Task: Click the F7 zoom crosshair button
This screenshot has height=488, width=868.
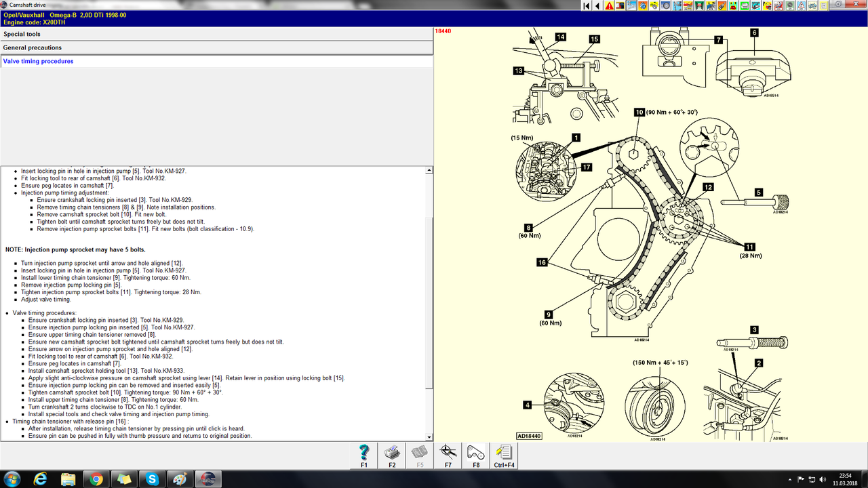Action: (448, 456)
